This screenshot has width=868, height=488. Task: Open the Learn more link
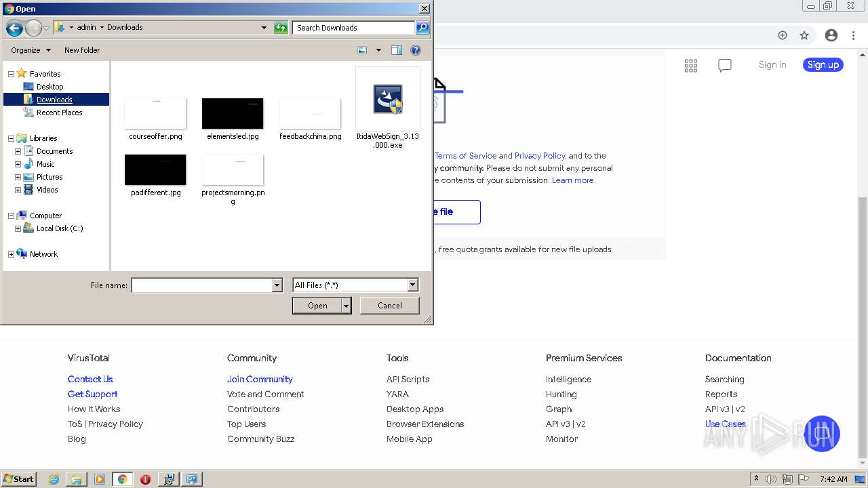point(573,180)
